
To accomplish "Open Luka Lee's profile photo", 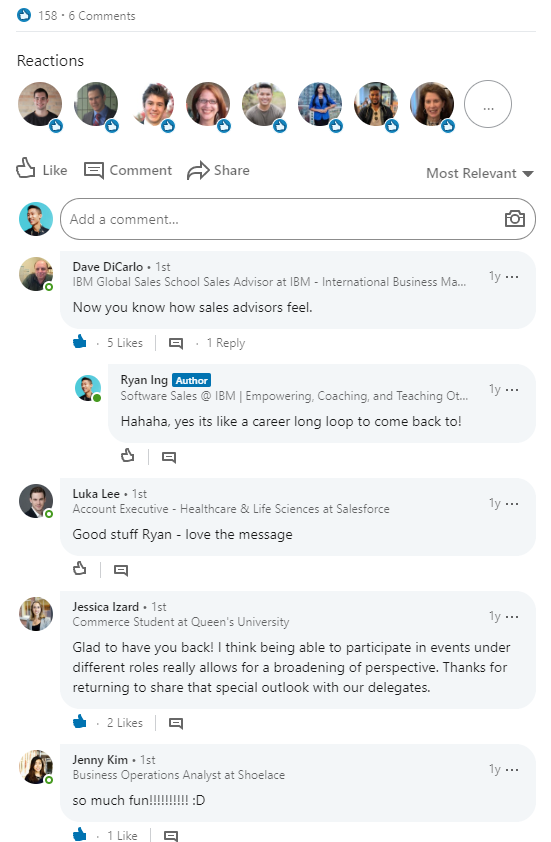I will point(36,501).
